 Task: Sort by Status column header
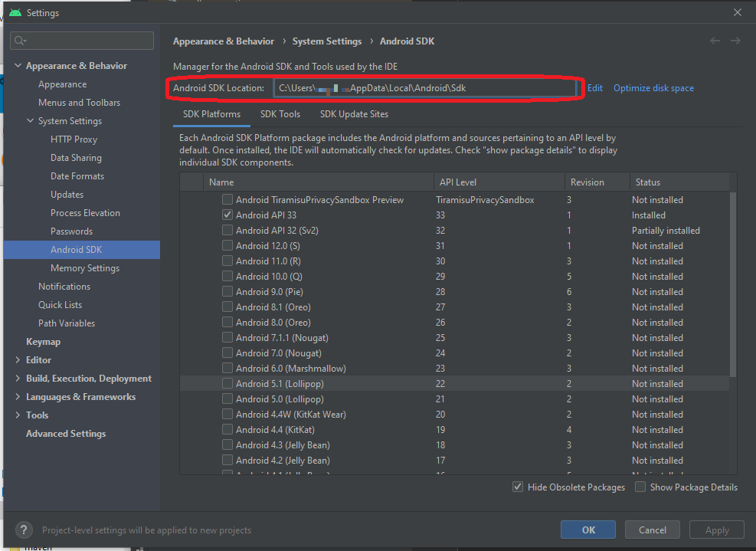[680, 182]
